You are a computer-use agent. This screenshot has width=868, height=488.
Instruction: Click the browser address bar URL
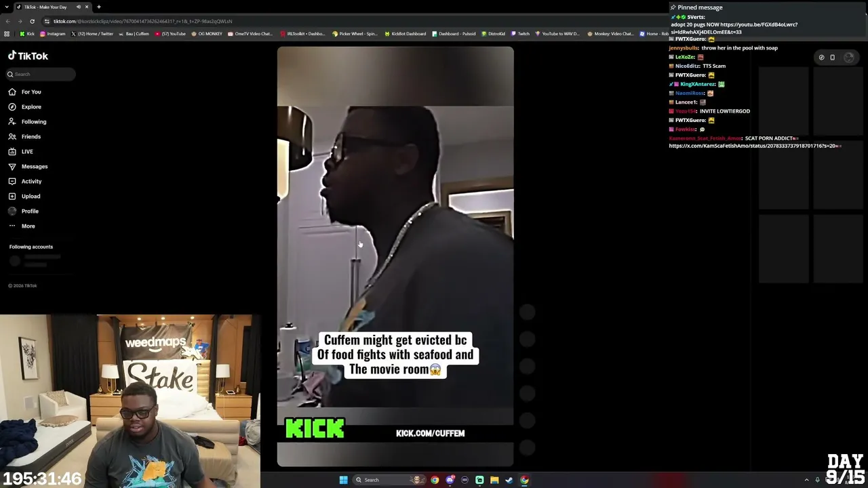click(x=142, y=21)
